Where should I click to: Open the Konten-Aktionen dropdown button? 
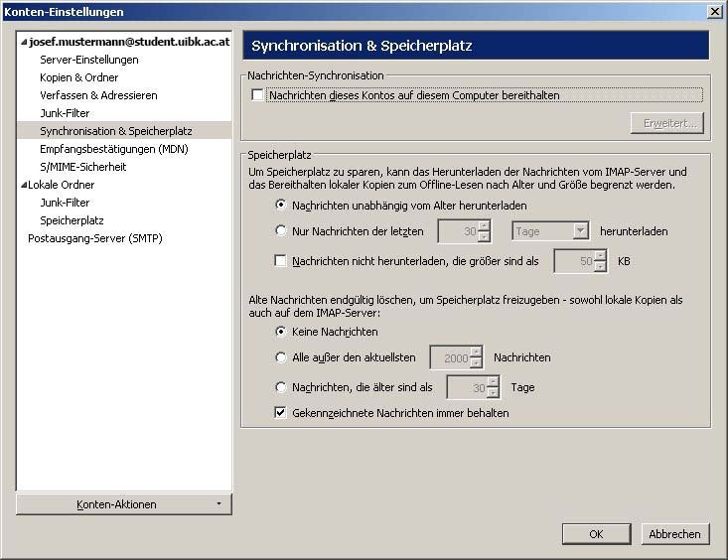[x=124, y=504]
